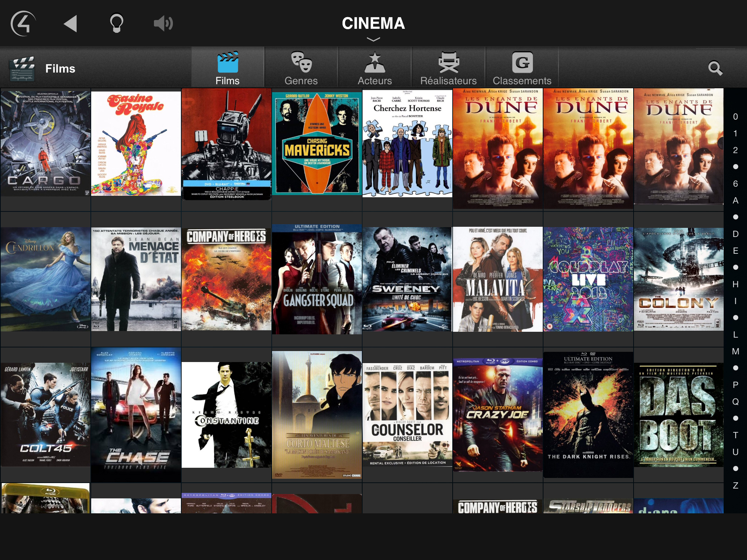Open the Chappie steelbook cover

[x=227, y=144]
